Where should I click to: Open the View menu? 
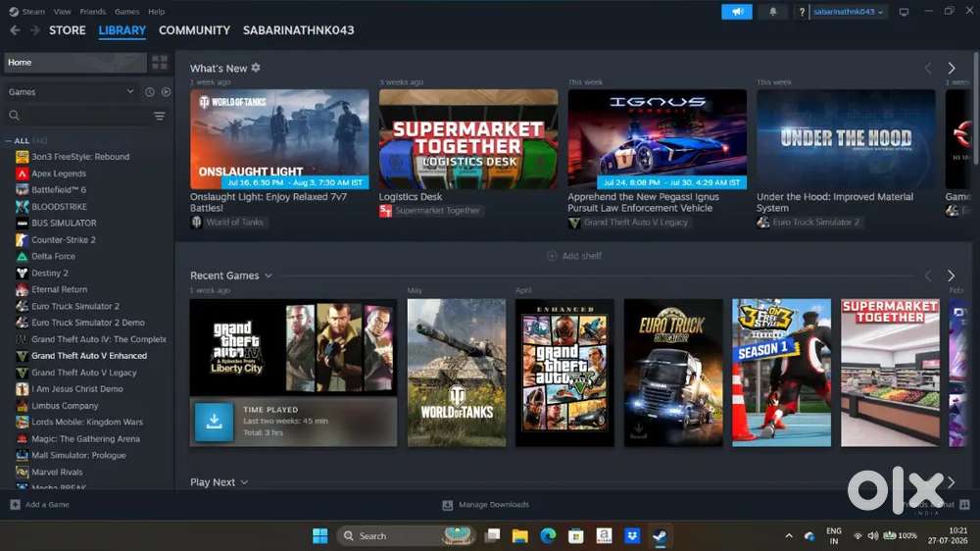click(x=62, y=11)
